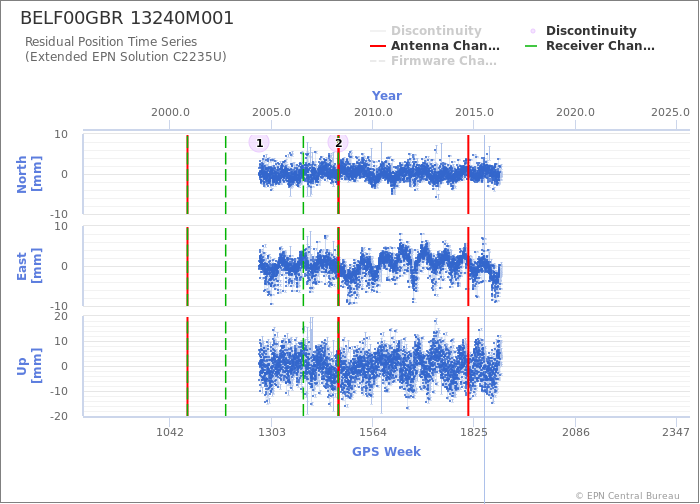700x504 pixels.
Task: Click the 2010.0 Year axis label
Action: pos(373,112)
